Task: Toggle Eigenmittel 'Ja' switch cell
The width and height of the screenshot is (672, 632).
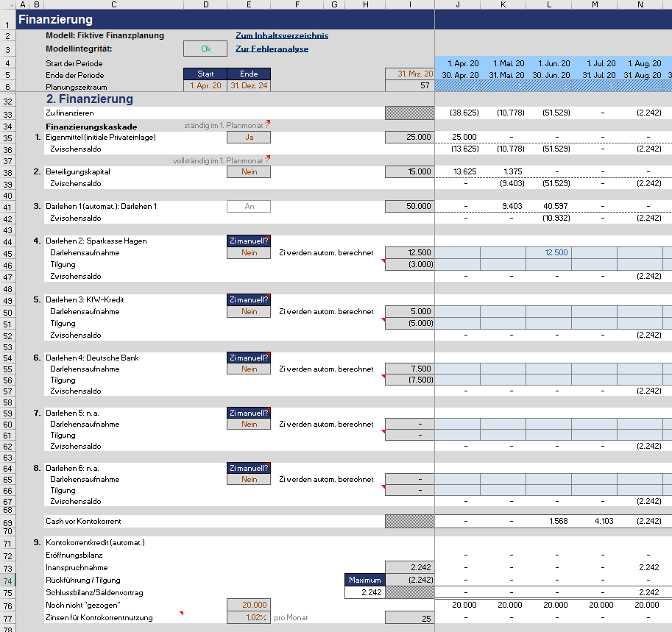Action: point(249,137)
